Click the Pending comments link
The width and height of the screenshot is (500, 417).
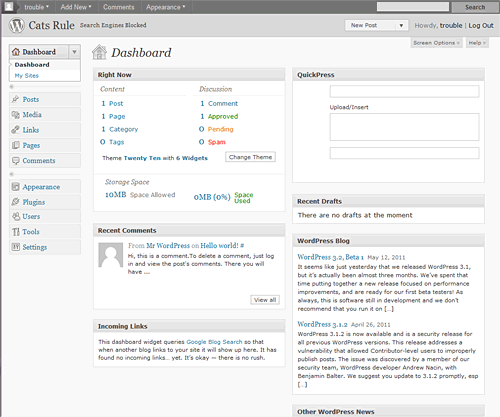click(220, 129)
